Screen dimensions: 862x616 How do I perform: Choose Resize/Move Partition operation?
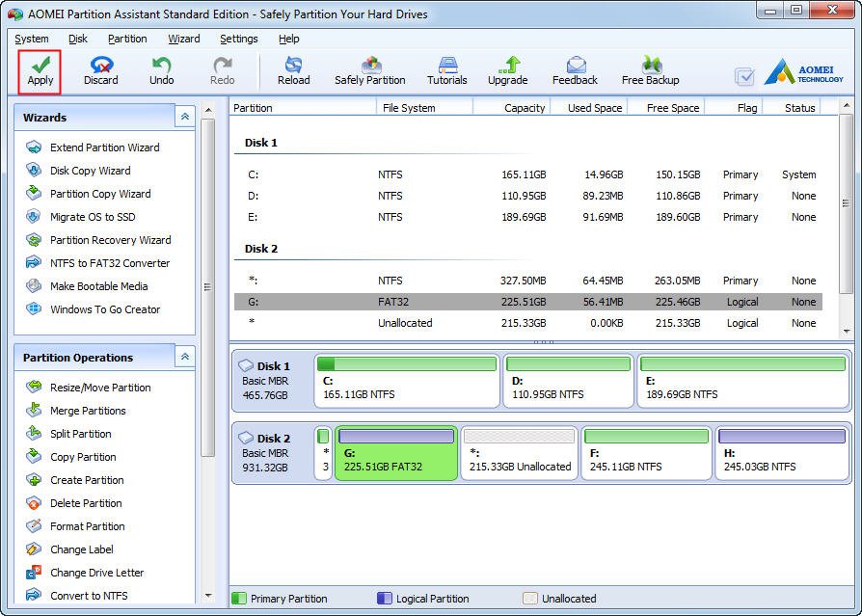click(x=100, y=388)
